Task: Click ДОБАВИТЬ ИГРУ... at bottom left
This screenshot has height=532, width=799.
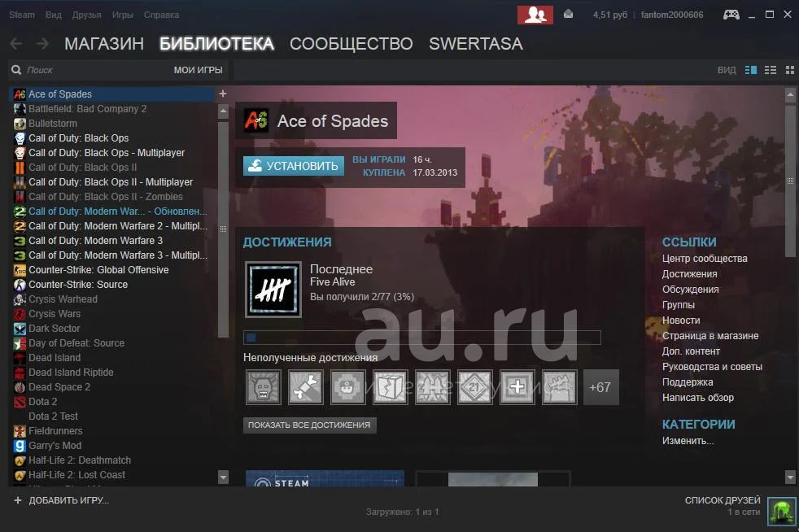Action: click(69, 500)
